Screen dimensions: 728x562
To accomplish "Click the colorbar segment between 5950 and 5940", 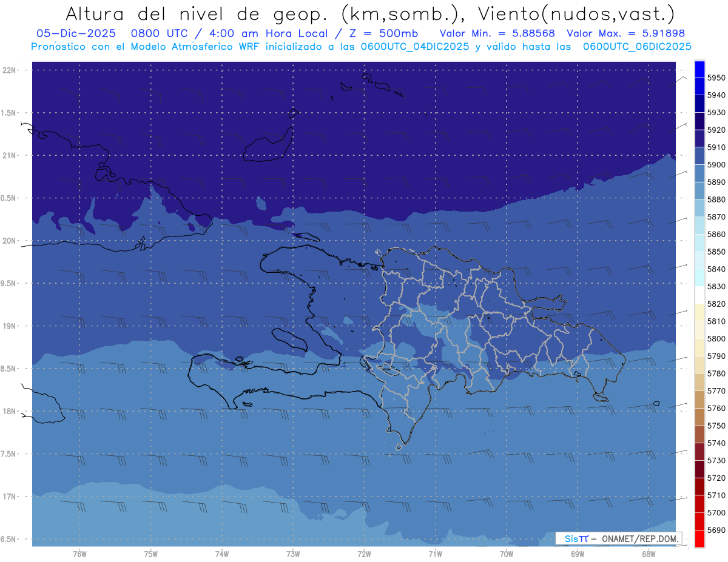I will pyautogui.click(x=699, y=87).
